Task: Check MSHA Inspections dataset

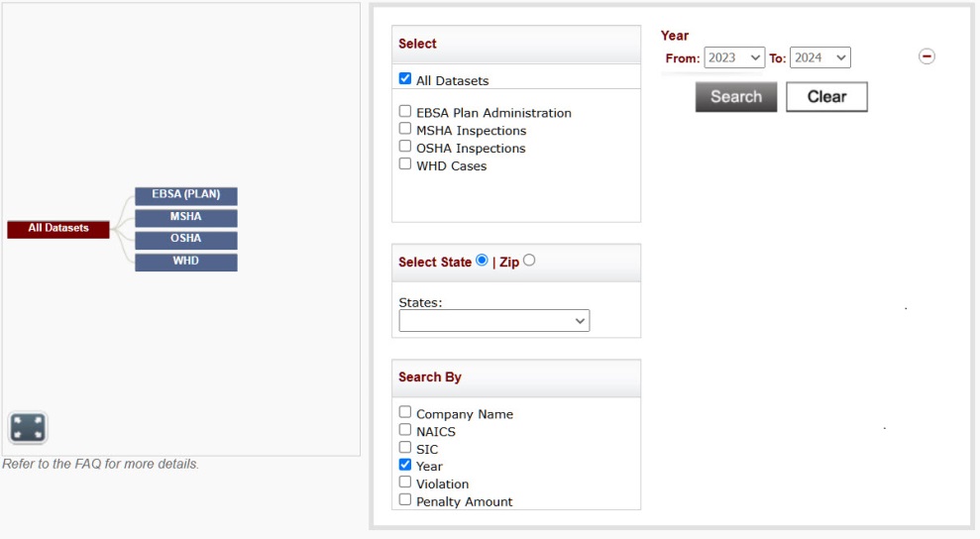Action: point(405,129)
